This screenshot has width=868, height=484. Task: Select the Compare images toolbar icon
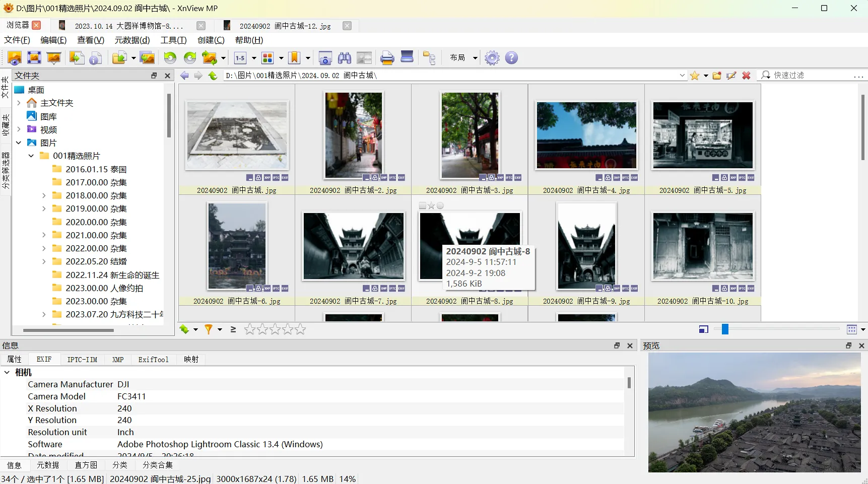pos(364,58)
